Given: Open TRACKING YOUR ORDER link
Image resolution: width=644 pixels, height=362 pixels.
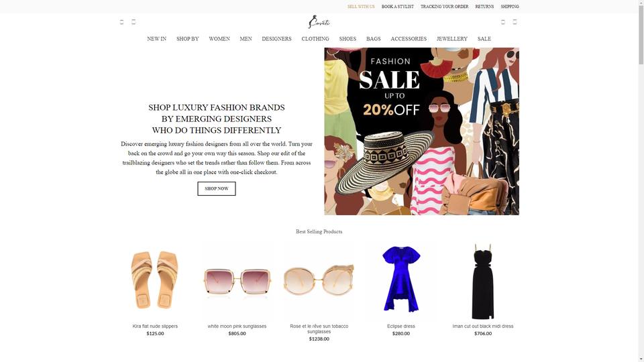Looking at the screenshot, I should [444, 7].
